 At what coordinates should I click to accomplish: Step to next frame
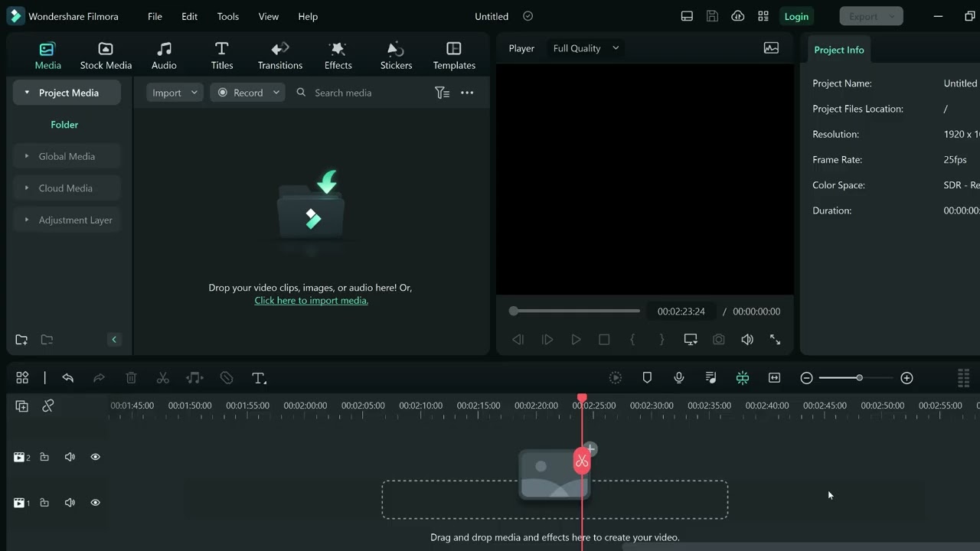coord(547,340)
